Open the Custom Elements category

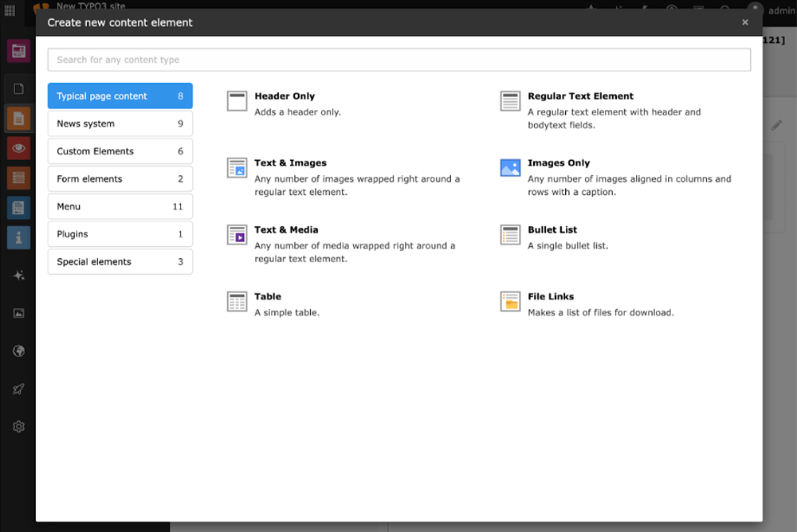pyautogui.click(x=120, y=151)
